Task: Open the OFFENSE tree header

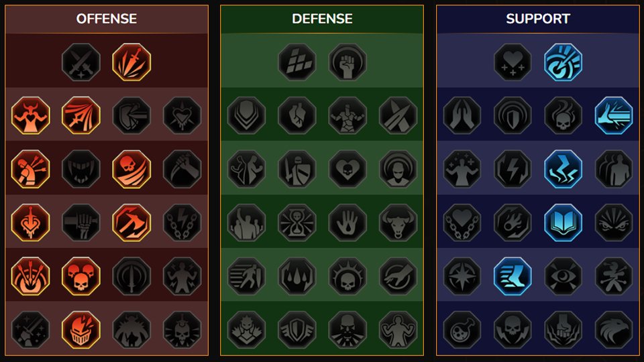Action: 107,19
